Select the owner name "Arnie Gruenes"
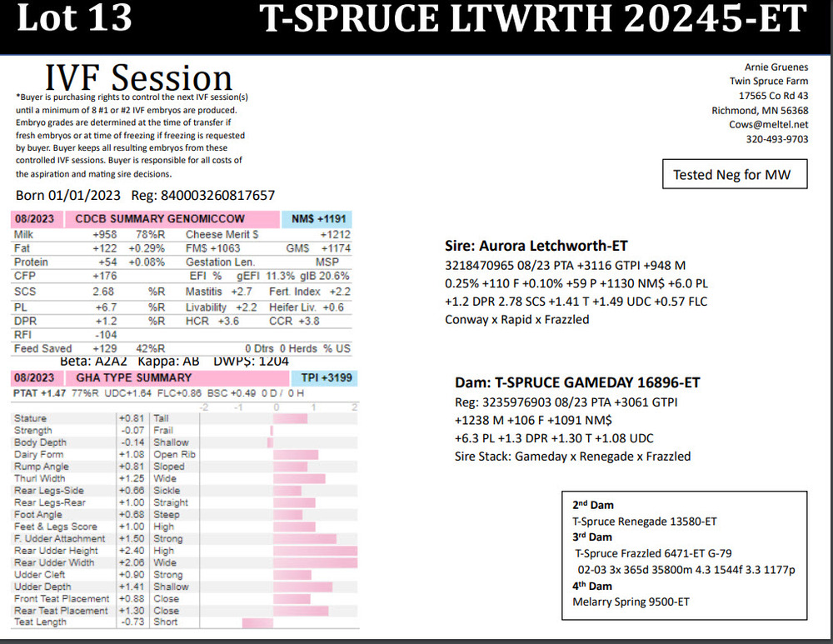This screenshot has width=833, height=644. (x=776, y=67)
